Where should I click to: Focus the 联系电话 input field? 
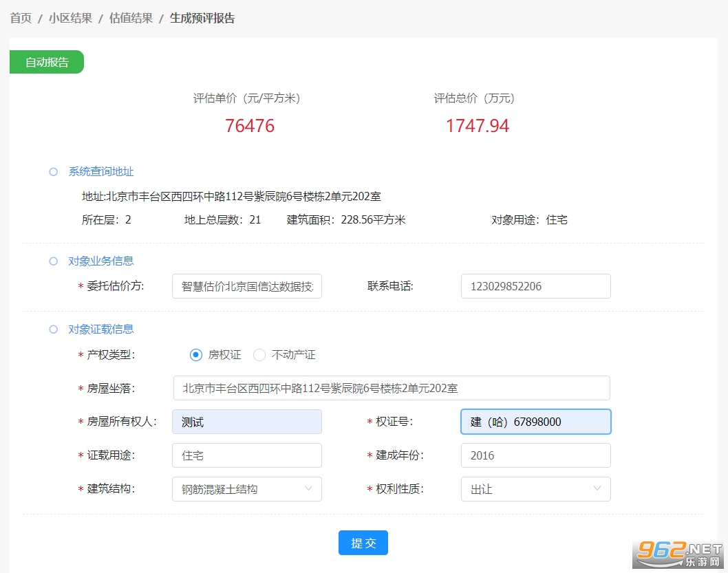pos(535,286)
